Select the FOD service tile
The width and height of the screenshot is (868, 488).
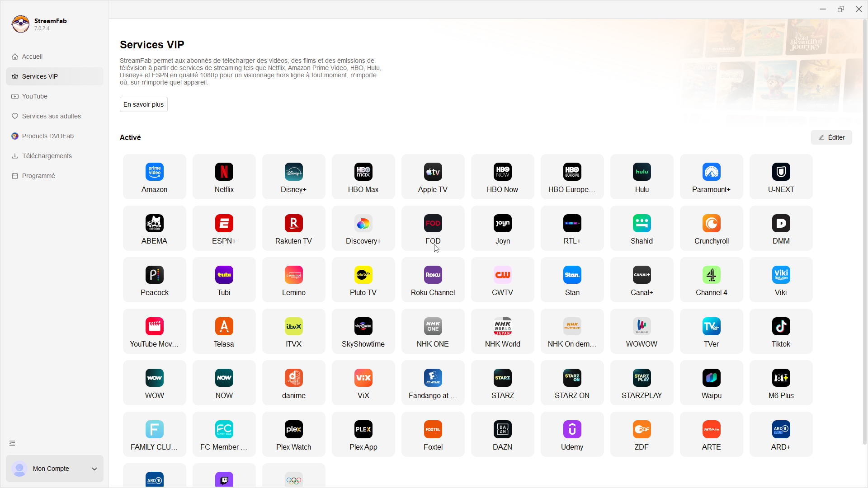pyautogui.click(x=433, y=228)
